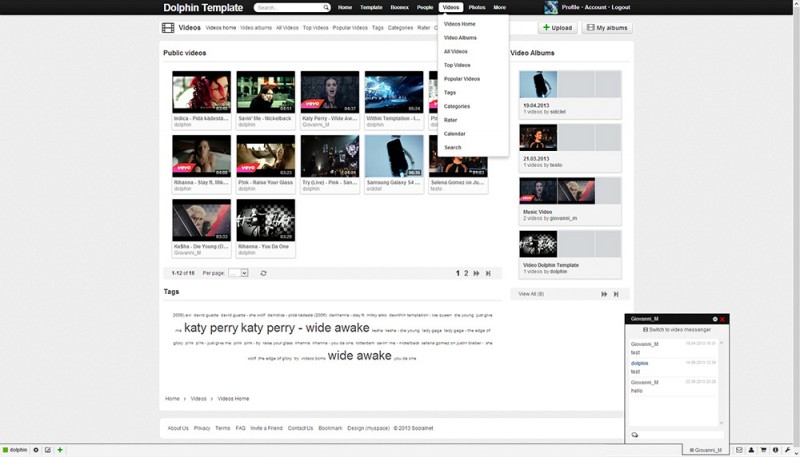
Task: Open Template in top navigation
Action: (x=371, y=7)
